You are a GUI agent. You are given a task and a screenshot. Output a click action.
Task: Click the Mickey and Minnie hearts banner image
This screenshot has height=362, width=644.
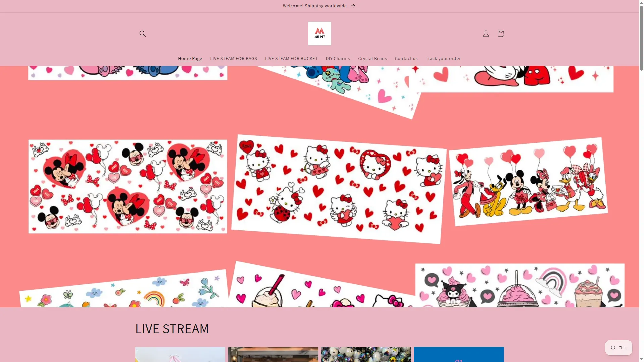[x=128, y=186]
